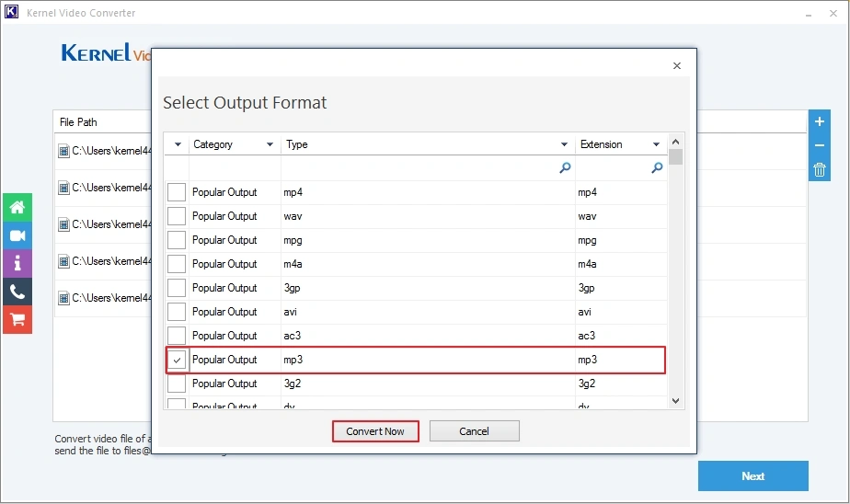Select the wav Type cell
The image size is (850, 504).
coord(428,216)
